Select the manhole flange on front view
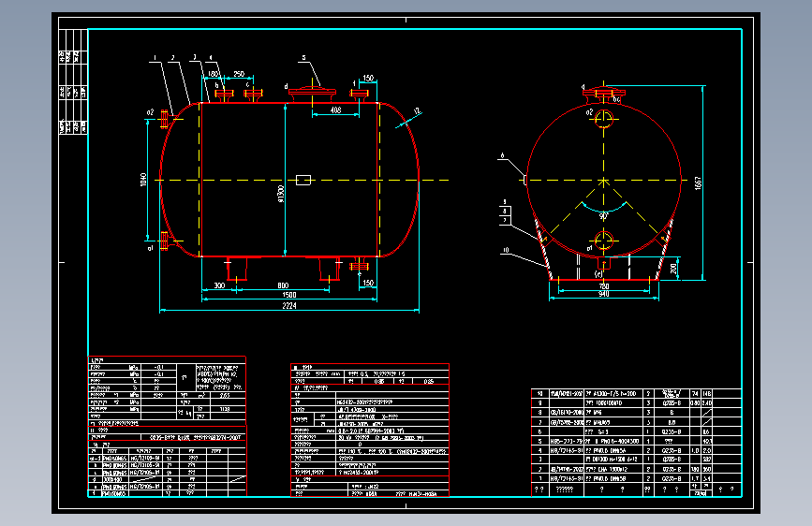The height and width of the screenshot is (526, 812). [312, 94]
